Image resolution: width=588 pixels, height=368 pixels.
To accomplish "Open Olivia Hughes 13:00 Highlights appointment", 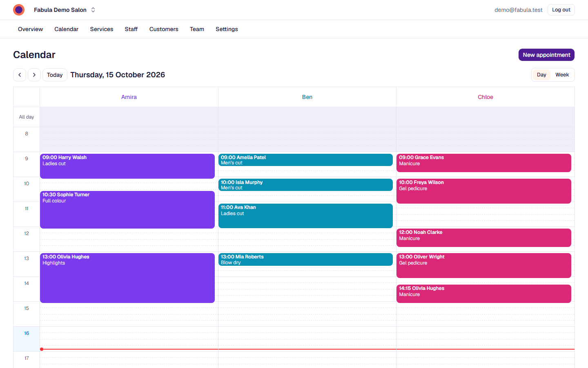I will (x=127, y=278).
